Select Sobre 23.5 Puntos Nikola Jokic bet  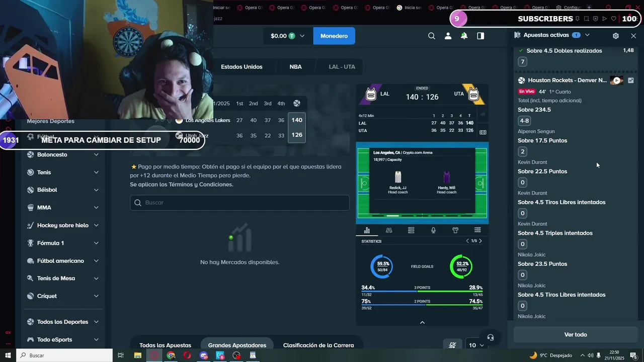point(542,264)
